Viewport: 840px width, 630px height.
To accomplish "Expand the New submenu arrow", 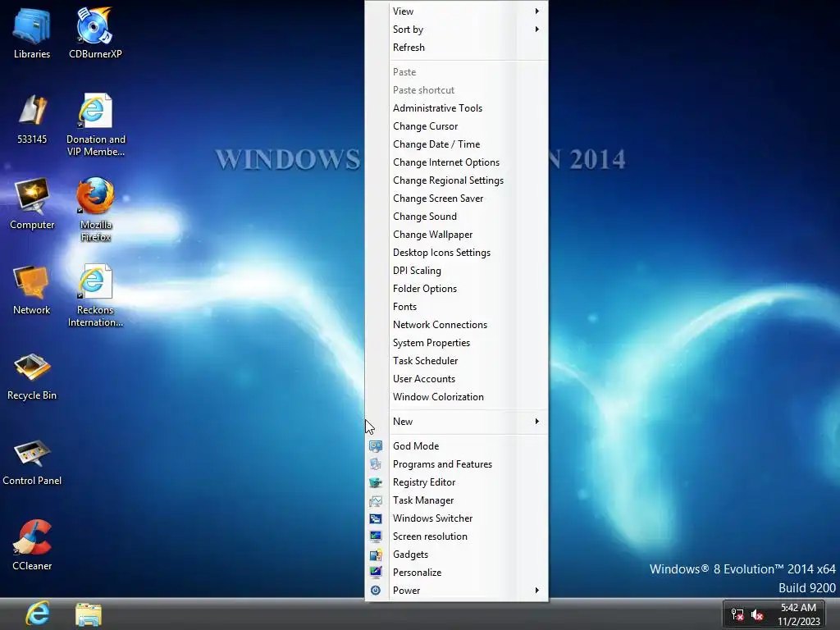I will (536, 421).
